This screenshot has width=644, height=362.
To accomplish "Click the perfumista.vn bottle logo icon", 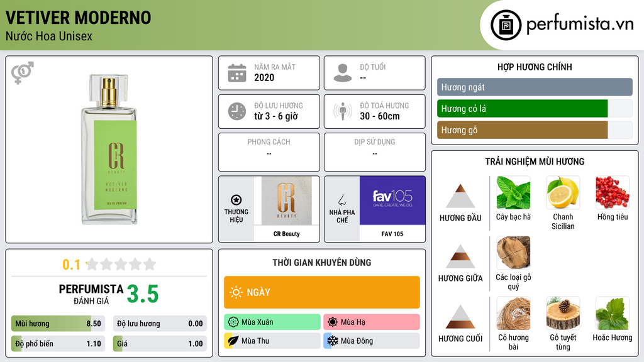I will click(506, 25).
